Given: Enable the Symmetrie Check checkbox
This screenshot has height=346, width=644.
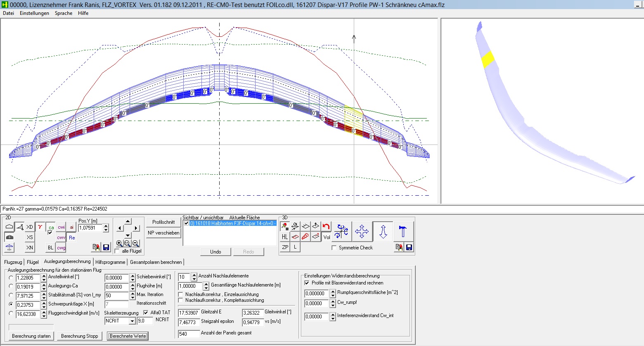Looking at the screenshot, I should click(x=334, y=248).
